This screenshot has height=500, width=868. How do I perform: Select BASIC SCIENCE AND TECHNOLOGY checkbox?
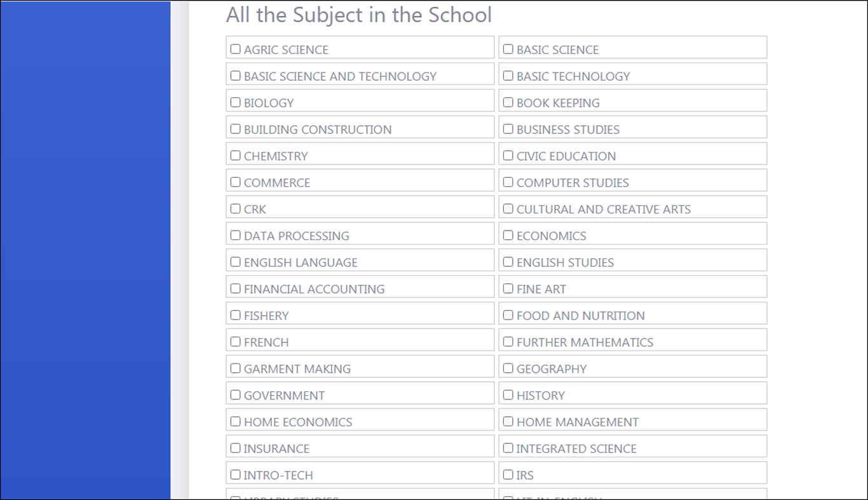tap(235, 76)
